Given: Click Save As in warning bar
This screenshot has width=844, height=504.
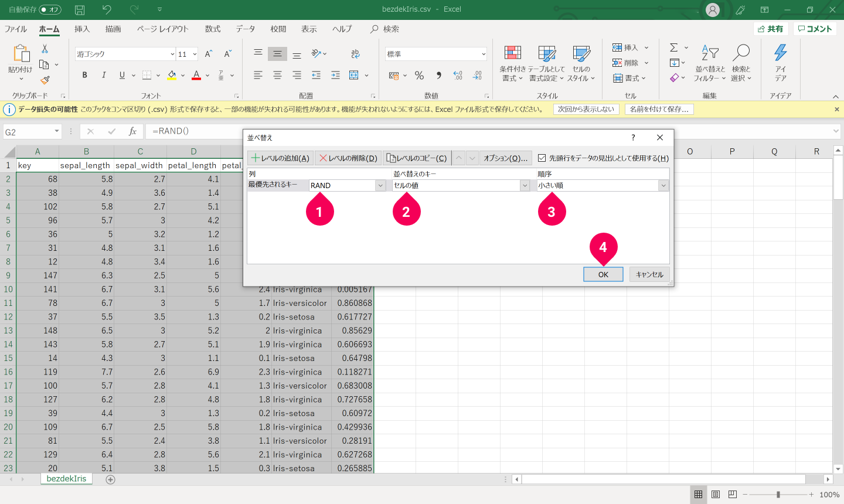Looking at the screenshot, I should pyautogui.click(x=659, y=109).
